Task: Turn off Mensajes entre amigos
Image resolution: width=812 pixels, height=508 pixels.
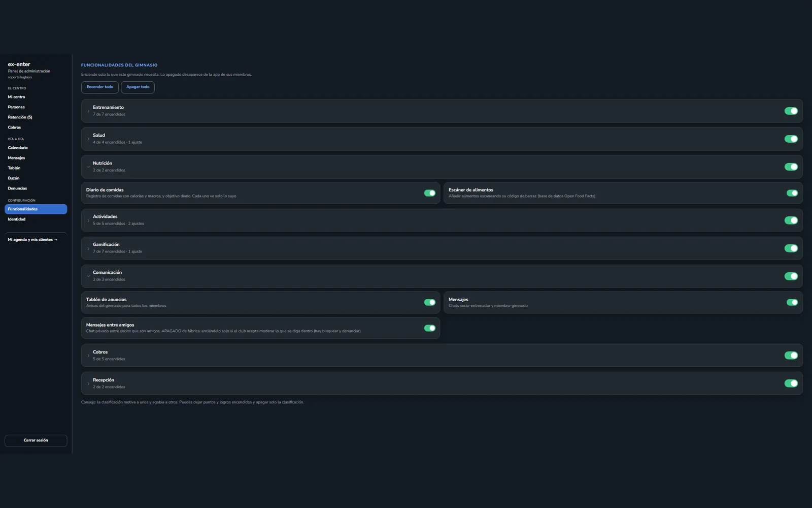Action: (x=430, y=328)
